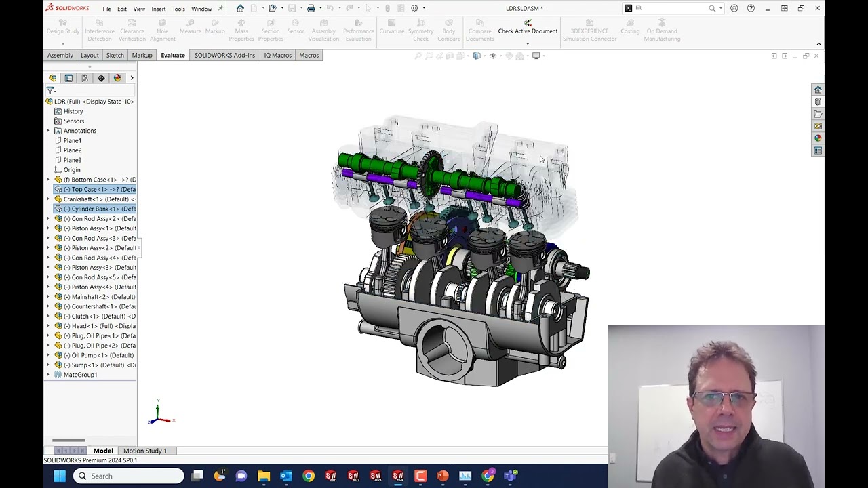Click Display Style cube icon in view toolbar
868x488 pixels.
[477, 56]
